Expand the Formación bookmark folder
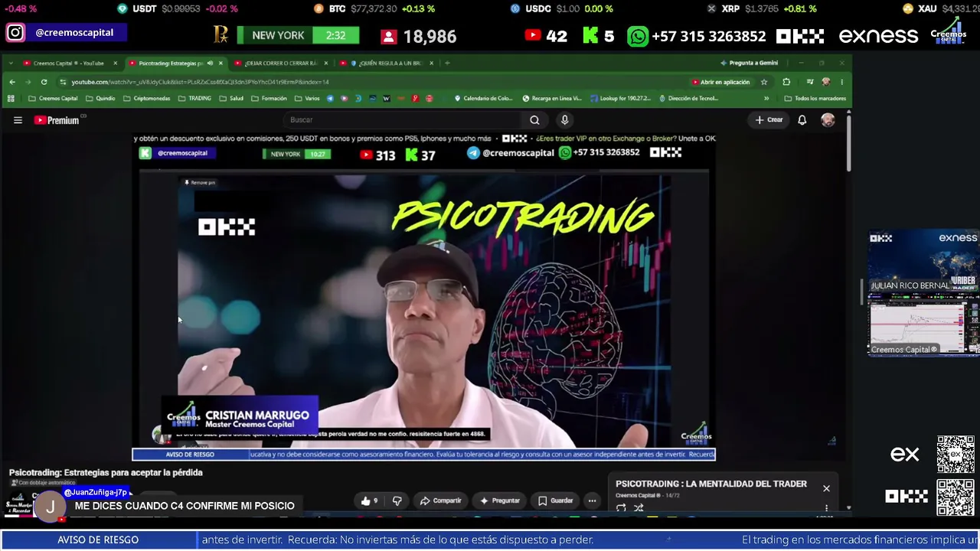This screenshot has height=551, width=980. [269, 99]
